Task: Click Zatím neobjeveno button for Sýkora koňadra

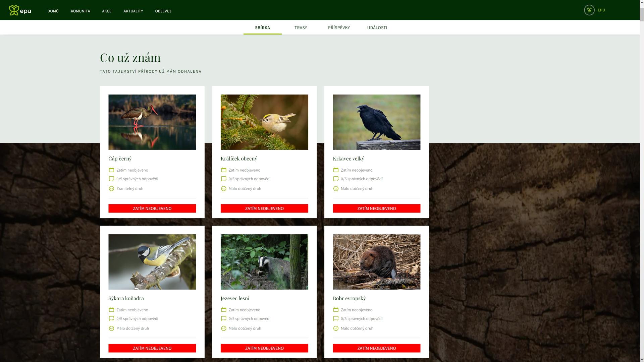Action: [x=152, y=348]
